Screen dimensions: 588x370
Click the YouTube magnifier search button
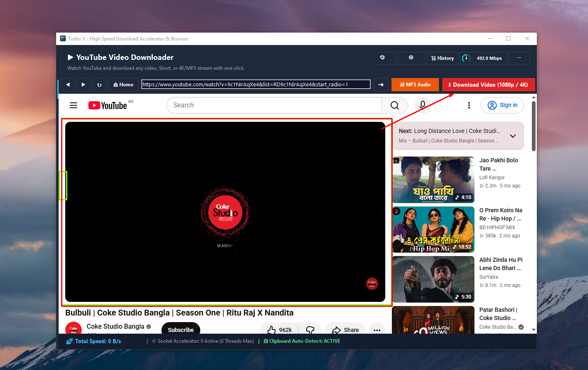[x=395, y=105]
